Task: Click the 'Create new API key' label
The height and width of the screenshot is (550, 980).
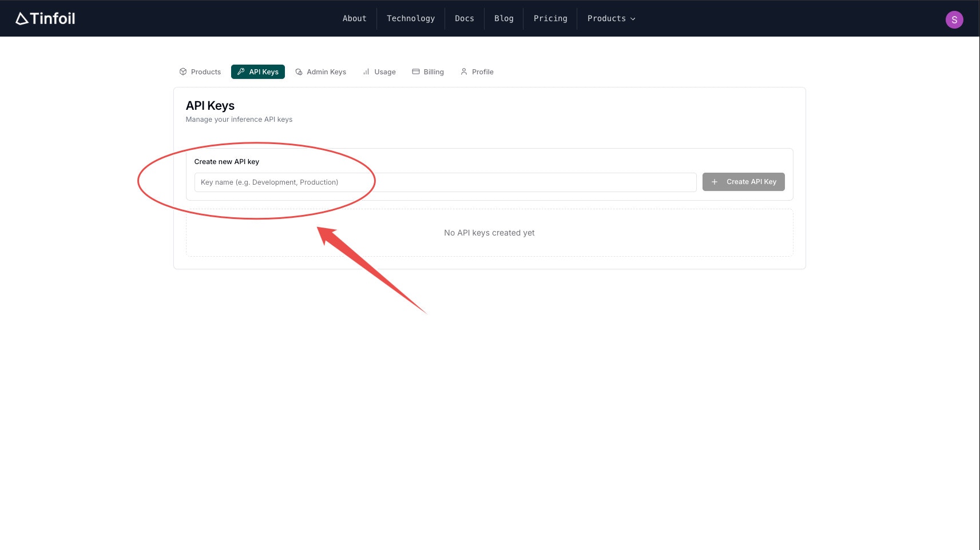Action: click(x=227, y=162)
